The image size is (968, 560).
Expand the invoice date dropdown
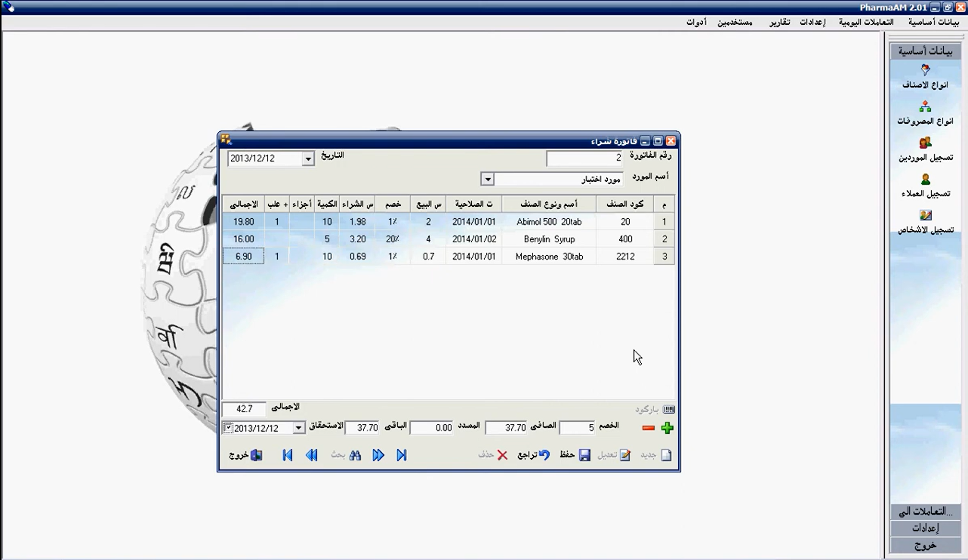(308, 159)
